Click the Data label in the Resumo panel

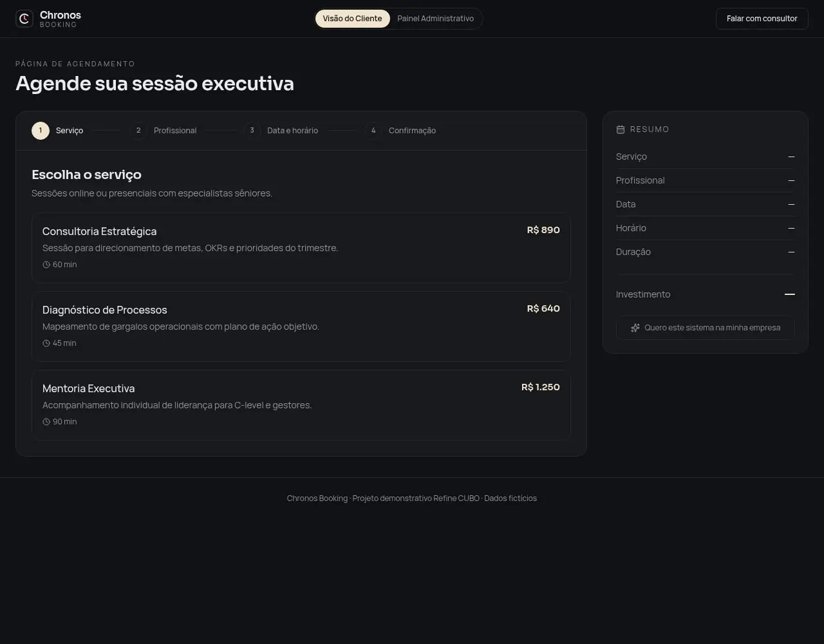click(x=626, y=204)
